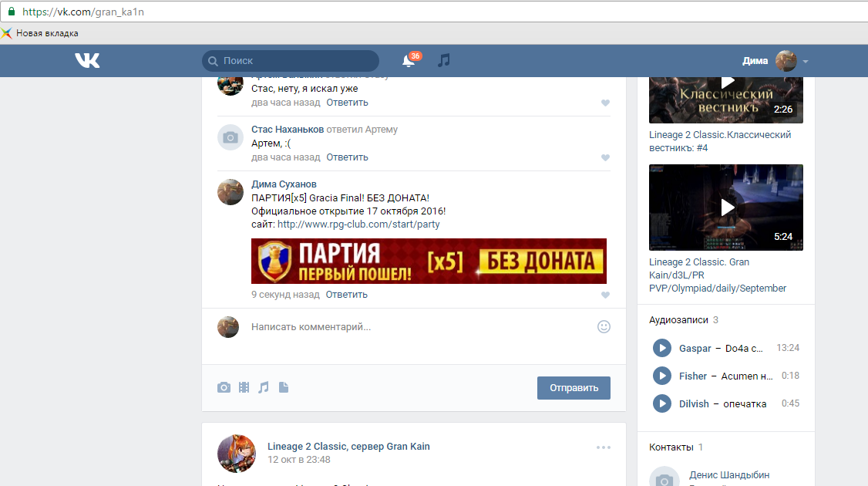Attach audio with music note icon
The height and width of the screenshot is (486, 868).
tap(264, 387)
